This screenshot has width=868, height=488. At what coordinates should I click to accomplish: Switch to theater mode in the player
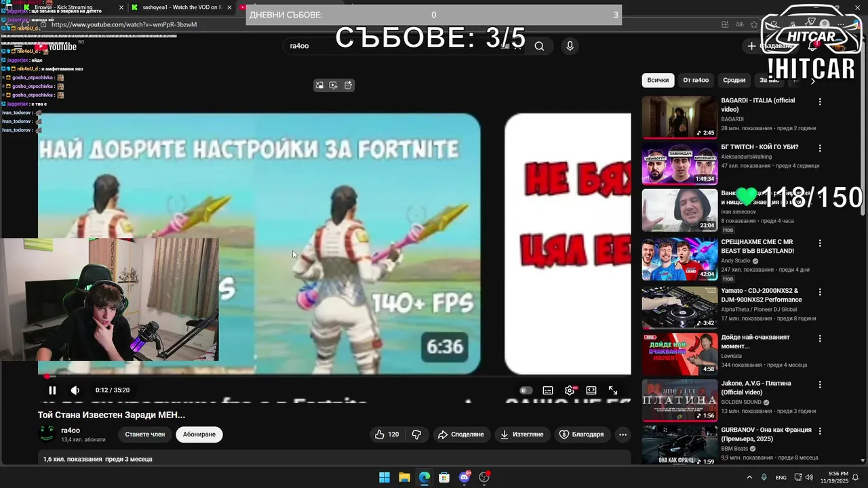click(591, 390)
